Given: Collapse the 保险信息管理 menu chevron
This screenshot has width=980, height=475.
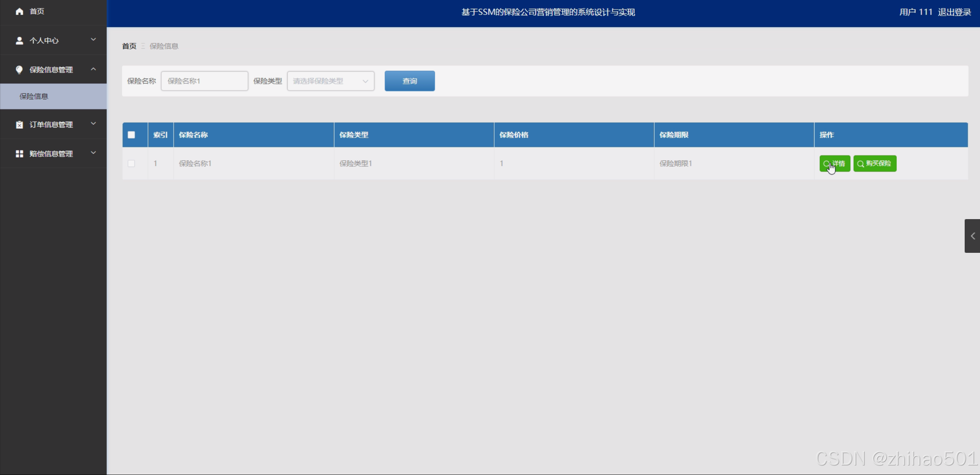Looking at the screenshot, I should (x=93, y=69).
